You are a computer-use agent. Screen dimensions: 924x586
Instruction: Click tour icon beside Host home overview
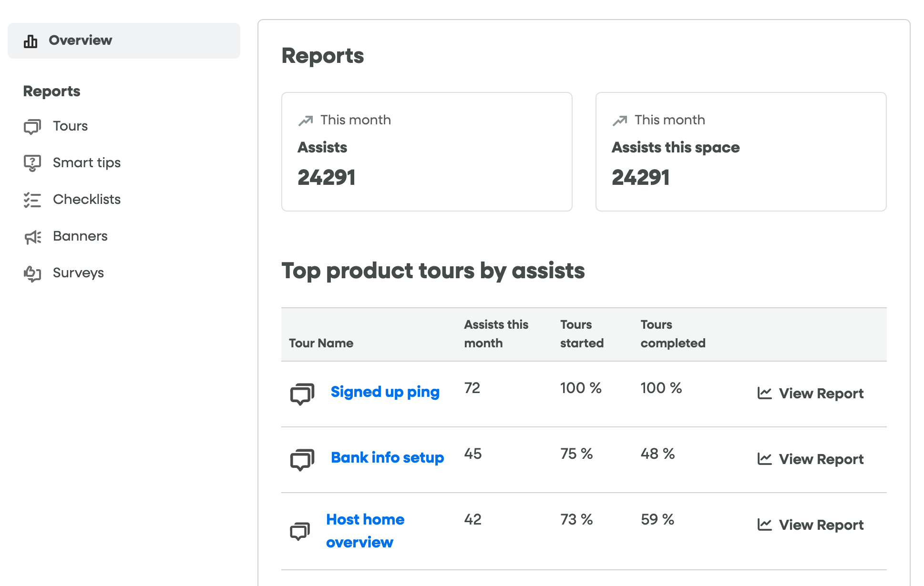[300, 531]
